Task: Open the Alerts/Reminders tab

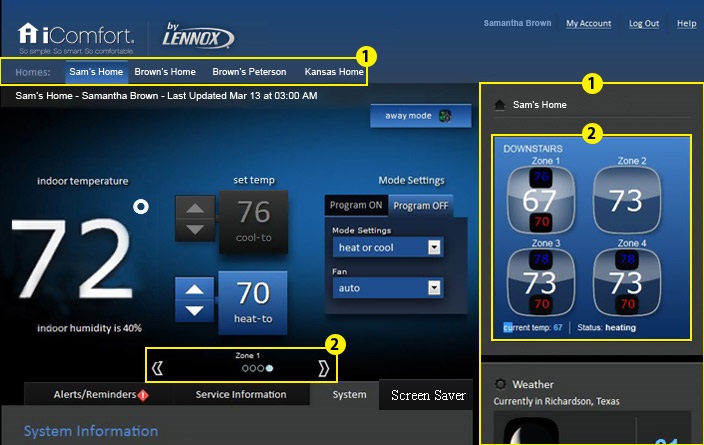Action: point(87,395)
